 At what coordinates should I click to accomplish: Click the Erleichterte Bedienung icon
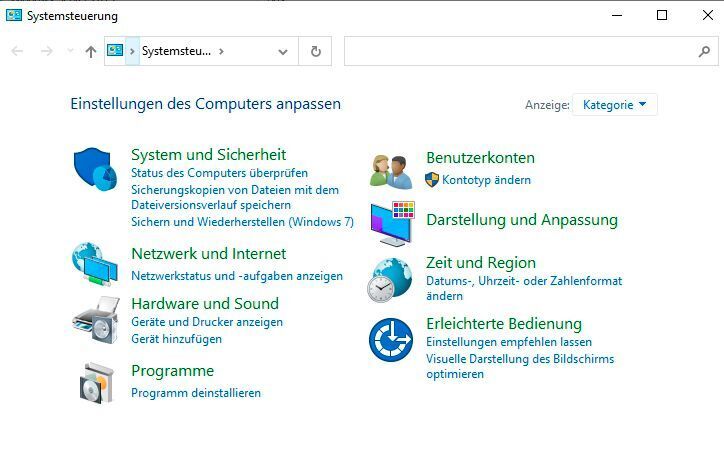[x=391, y=339]
